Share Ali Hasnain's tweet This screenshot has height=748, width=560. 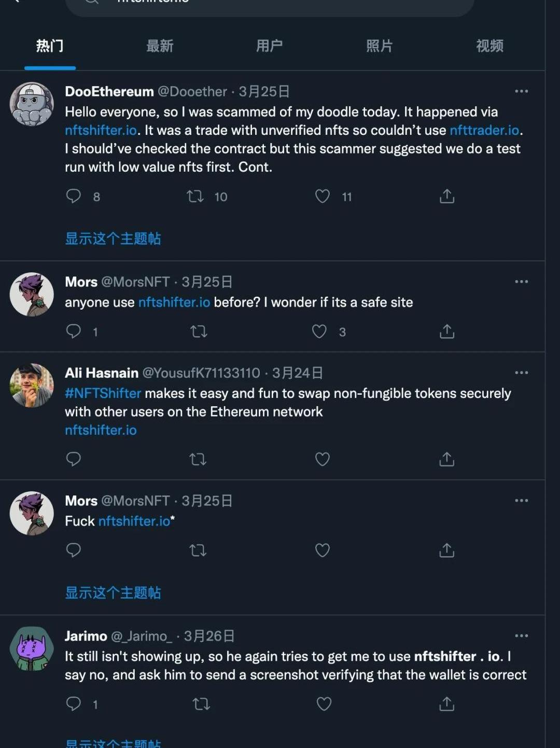(x=446, y=459)
